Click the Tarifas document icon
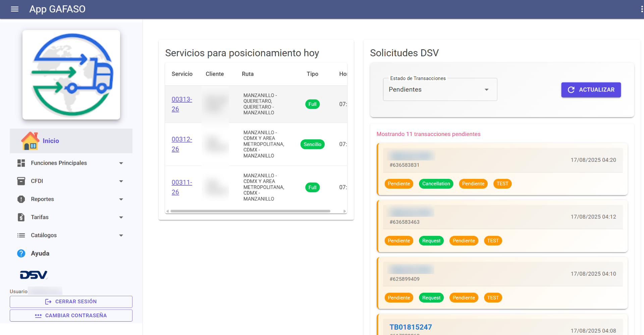Image resolution: width=644 pixels, height=335 pixels. 21,217
